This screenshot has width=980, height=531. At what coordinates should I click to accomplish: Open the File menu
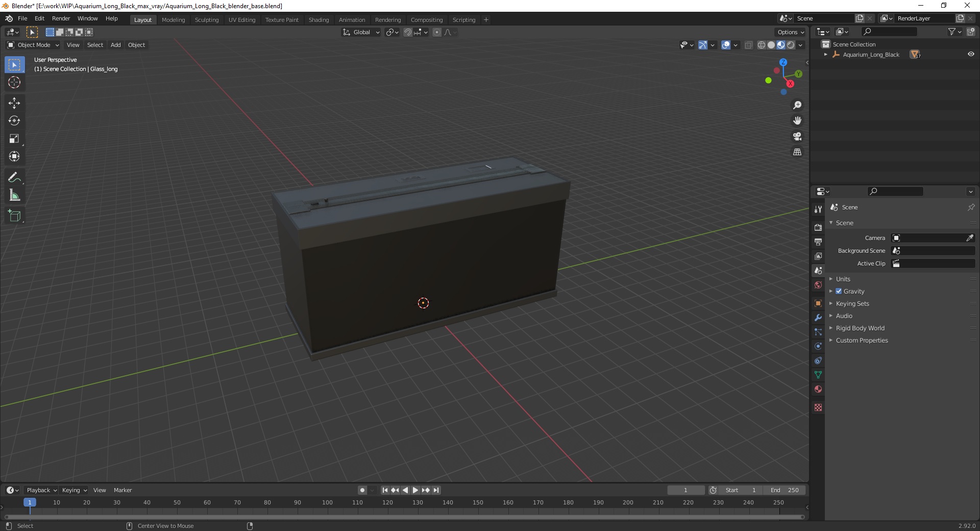click(x=22, y=18)
